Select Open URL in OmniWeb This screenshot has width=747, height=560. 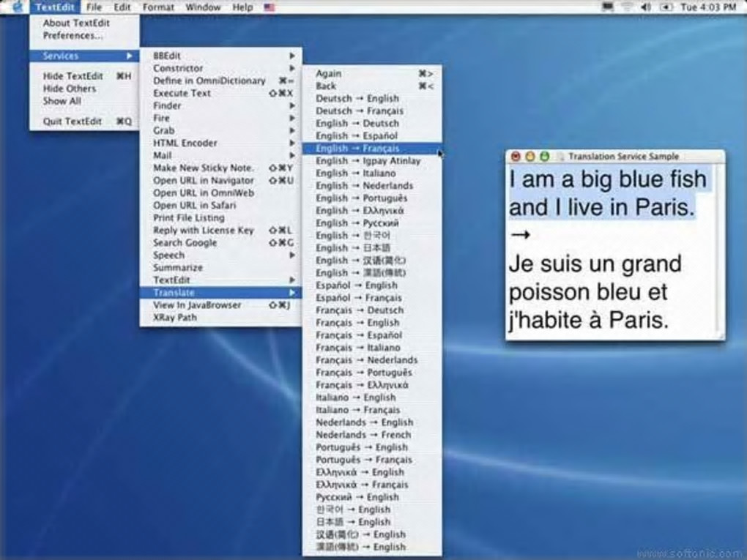click(x=220, y=193)
